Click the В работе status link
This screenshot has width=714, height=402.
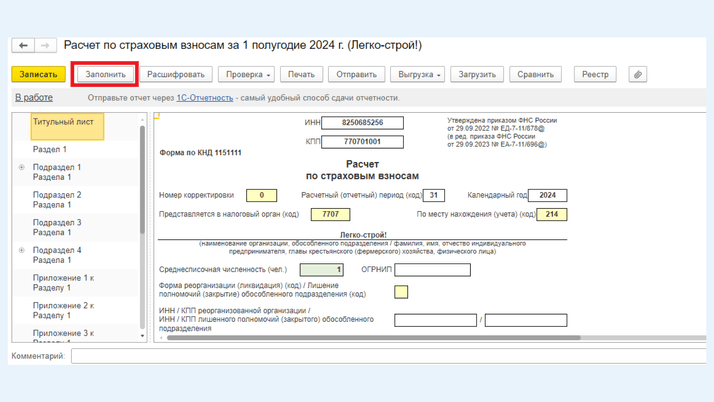[34, 98]
